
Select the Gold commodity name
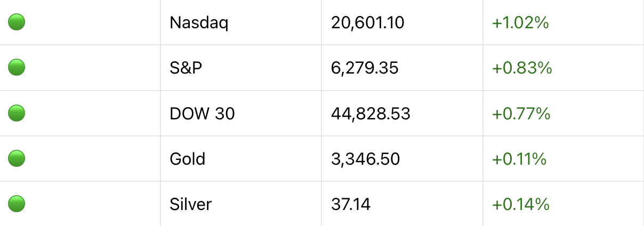tap(187, 159)
